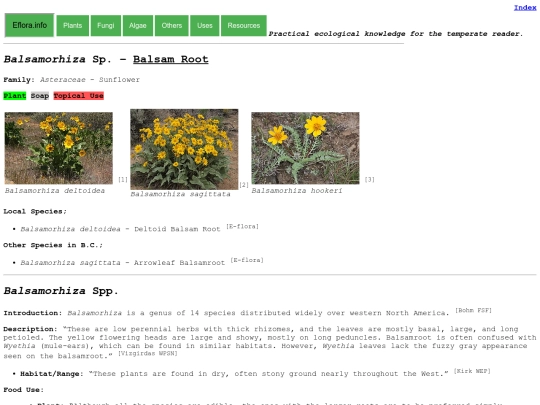Click the [Kirk WEP] citation
540x405 pixels.
(x=472, y=371)
